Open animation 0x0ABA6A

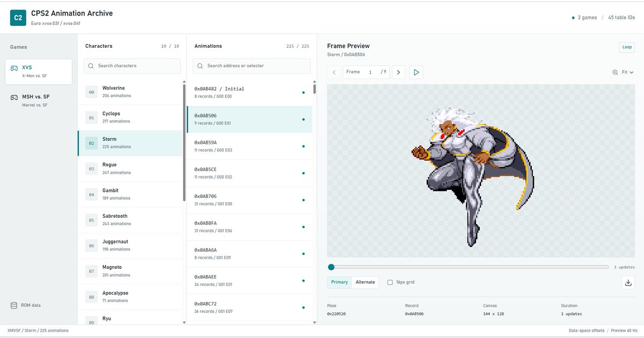tap(250, 253)
